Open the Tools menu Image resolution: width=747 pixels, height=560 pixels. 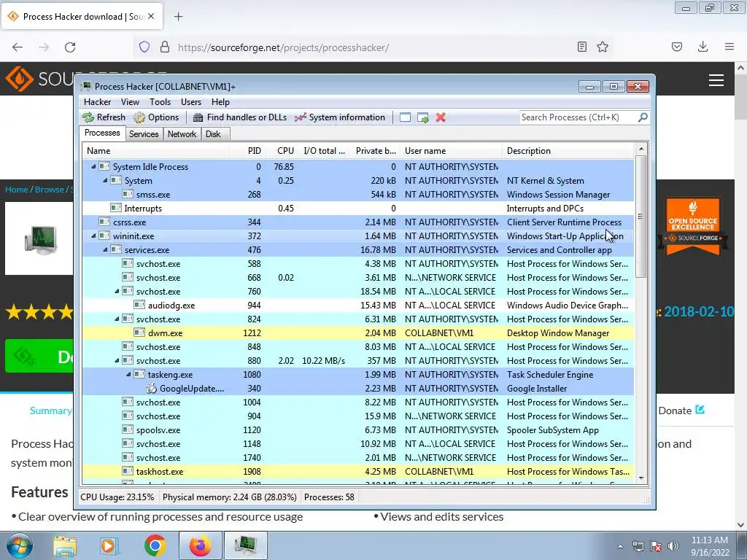160,102
